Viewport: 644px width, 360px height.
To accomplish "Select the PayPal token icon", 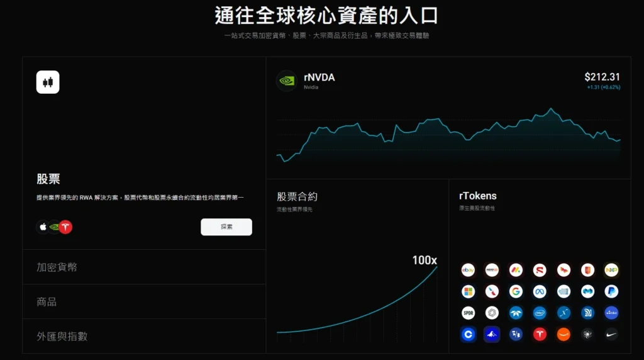I will [611, 291].
